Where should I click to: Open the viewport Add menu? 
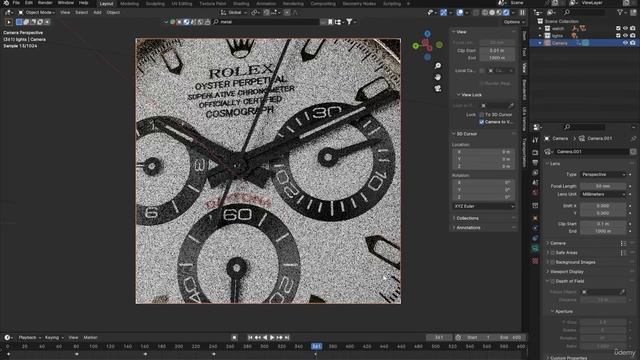(97, 13)
